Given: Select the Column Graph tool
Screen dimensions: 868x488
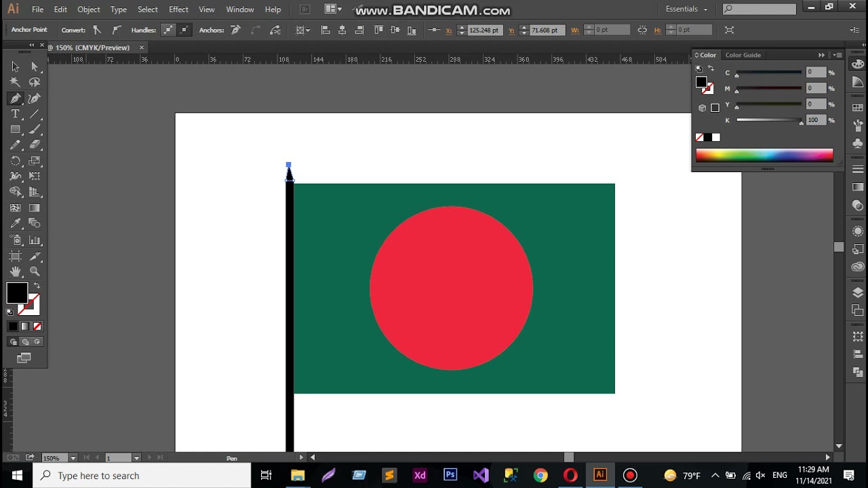Looking at the screenshot, I should [x=35, y=240].
